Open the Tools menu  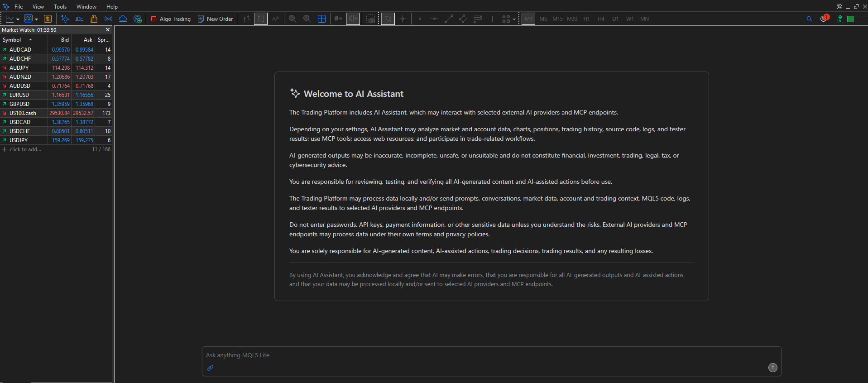(60, 6)
